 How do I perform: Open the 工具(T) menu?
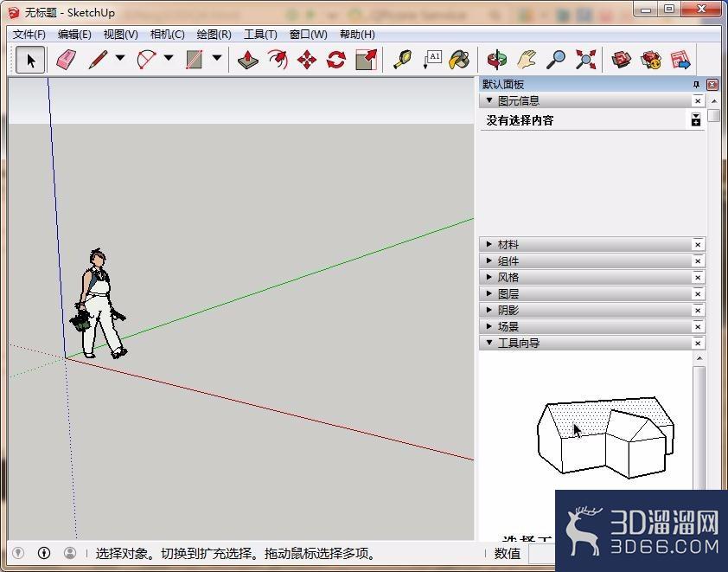click(260, 35)
